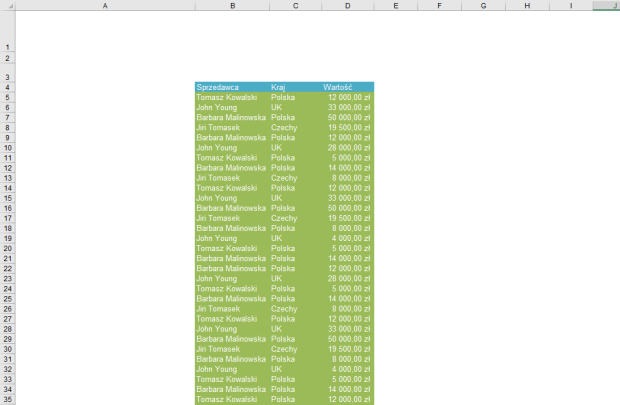The image size is (620, 405).
Task: Select cell C8 containing Czechy
Action: (x=294, y=127)
